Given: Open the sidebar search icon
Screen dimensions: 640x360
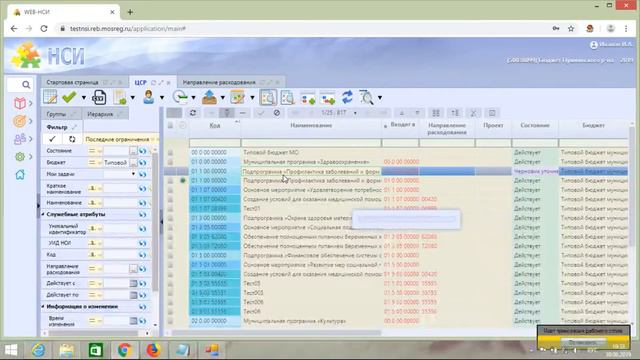Looking at the screenshot, I should [26, 84].
